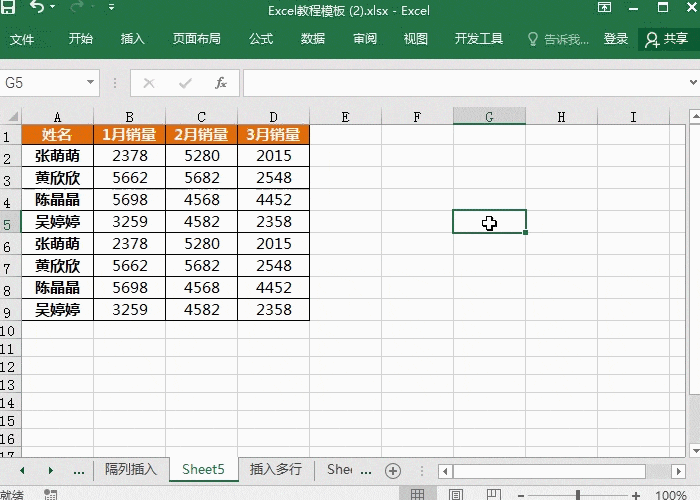Click horizontal scrollbar right arrow
Image resolution: width=700 pixels, height=500 pixels.
tap(679, 471)
